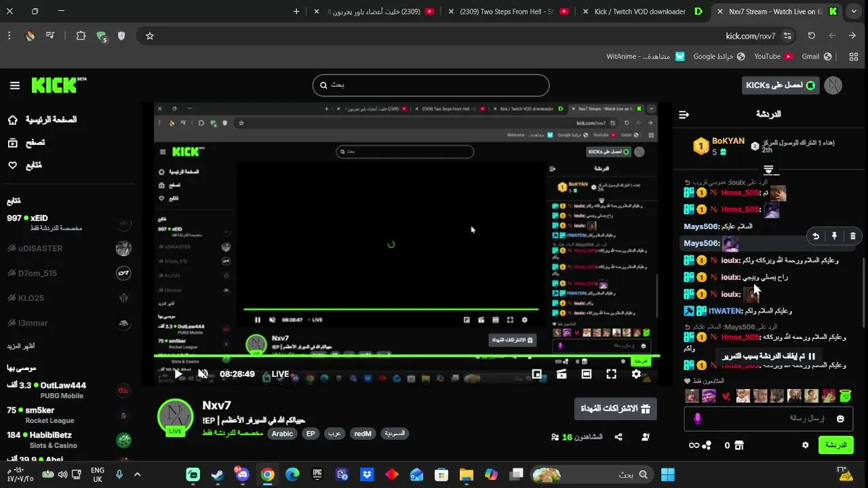Open KLO25 channel in the sidebar
This screenshot has width=868, height=488.
pyautogui.click(x=68, y=298)
